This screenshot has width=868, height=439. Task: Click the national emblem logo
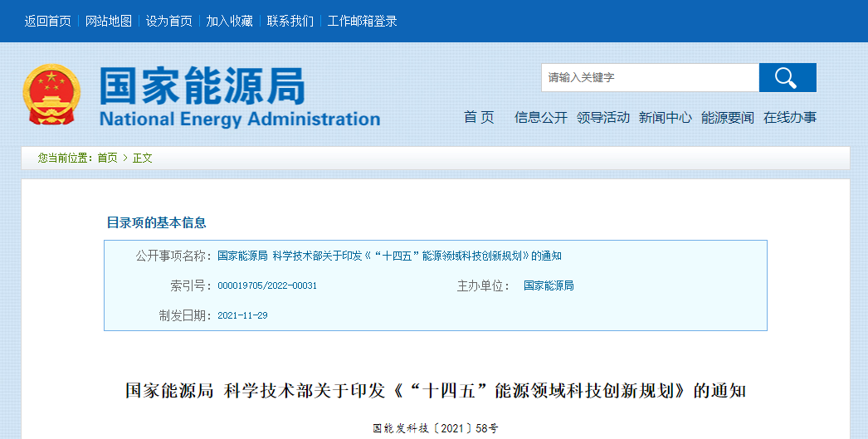point(51,95)
